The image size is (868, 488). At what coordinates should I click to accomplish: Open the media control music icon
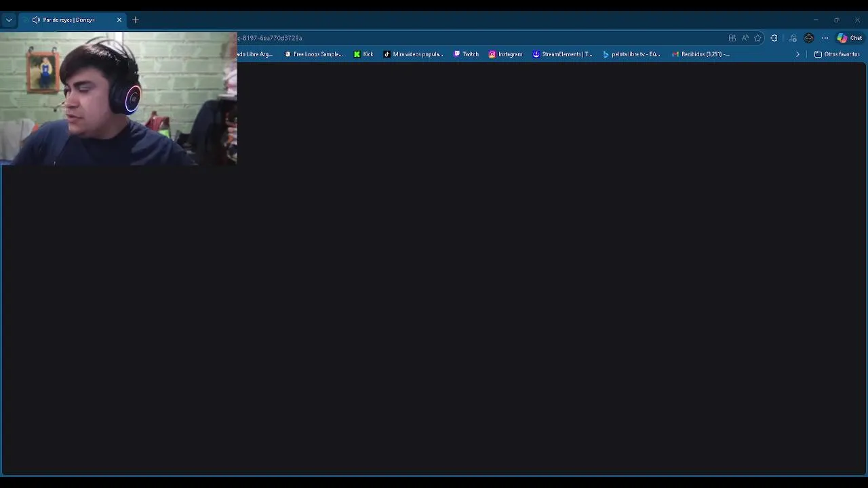(793, 38)
